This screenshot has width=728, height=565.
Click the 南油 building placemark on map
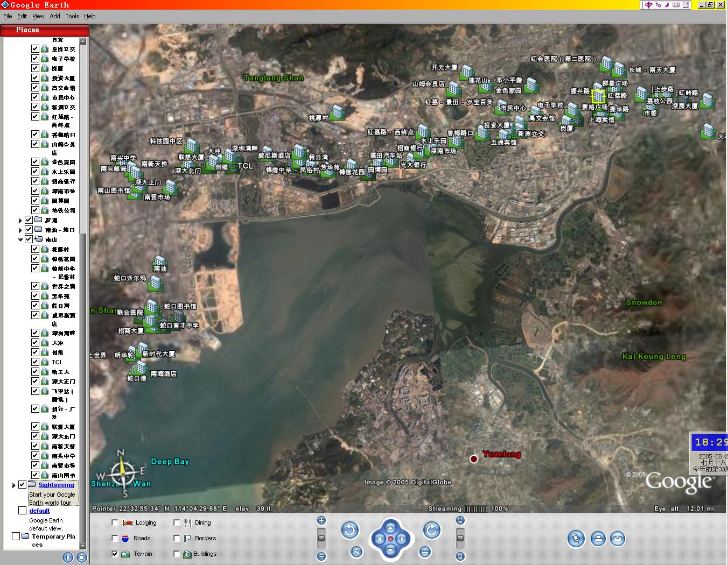pos(160,260)
